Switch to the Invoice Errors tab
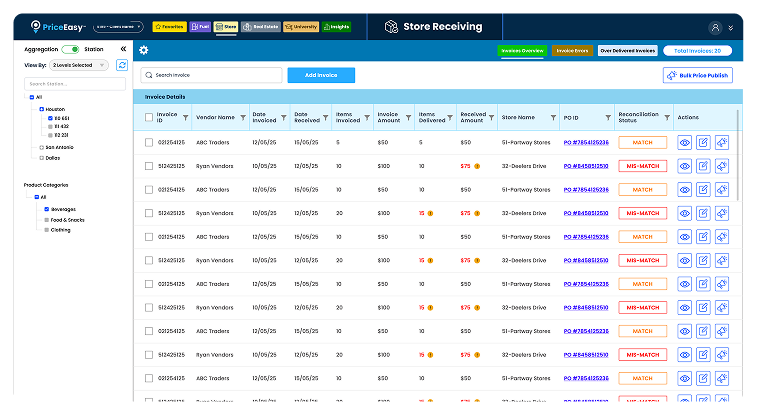The width and height of the screenshot is (757, 415). (571, 50)
